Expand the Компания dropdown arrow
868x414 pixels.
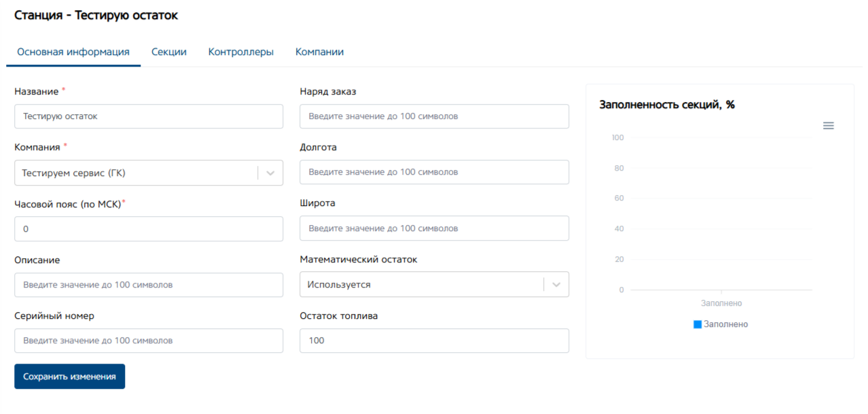click(x=270, y=173)
